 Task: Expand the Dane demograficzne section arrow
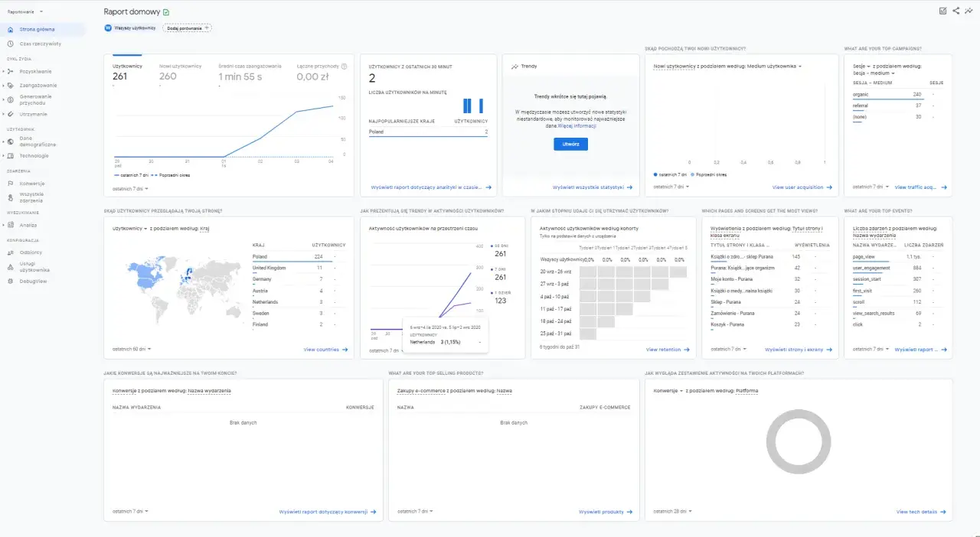tap(3, 142)
